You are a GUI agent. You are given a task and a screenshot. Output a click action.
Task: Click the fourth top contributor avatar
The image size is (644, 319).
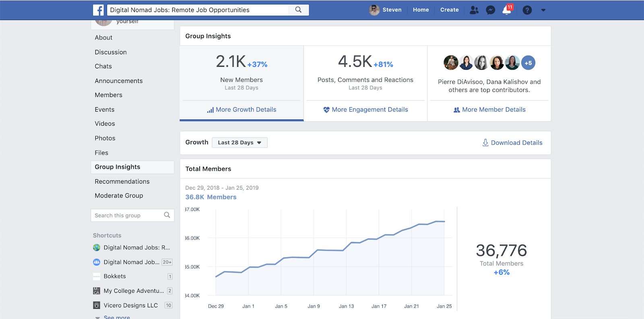[x=497, y=63]
